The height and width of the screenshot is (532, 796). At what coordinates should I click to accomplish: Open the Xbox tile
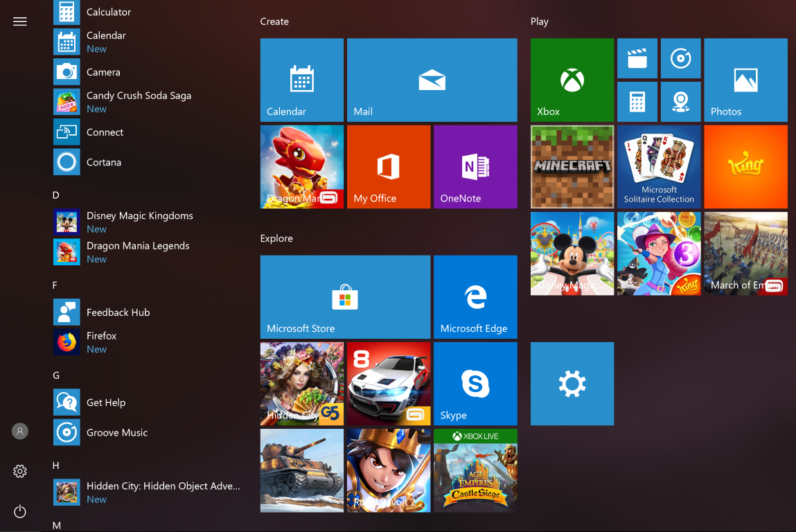pyautogui.click(x=572, y=80)
